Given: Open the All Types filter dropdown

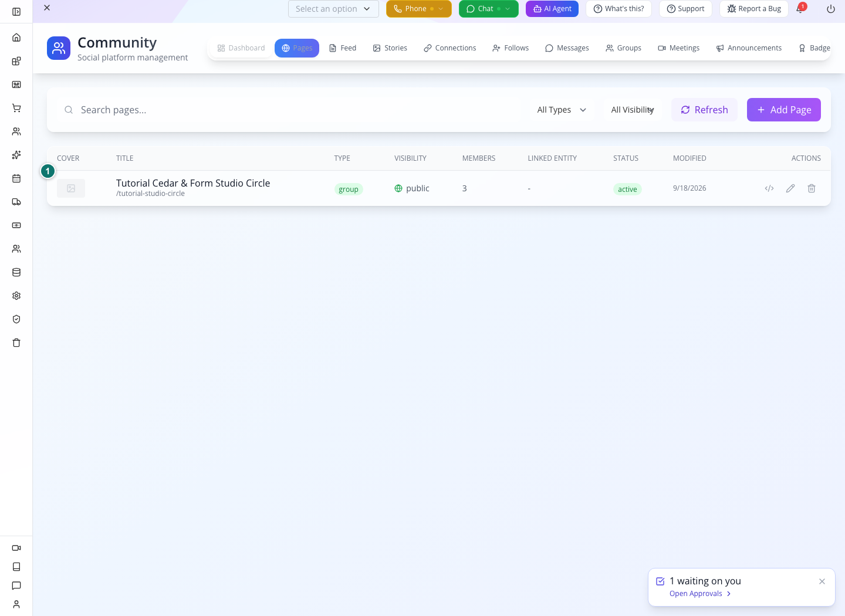Looking at the screenshot, I should [562, 110].
